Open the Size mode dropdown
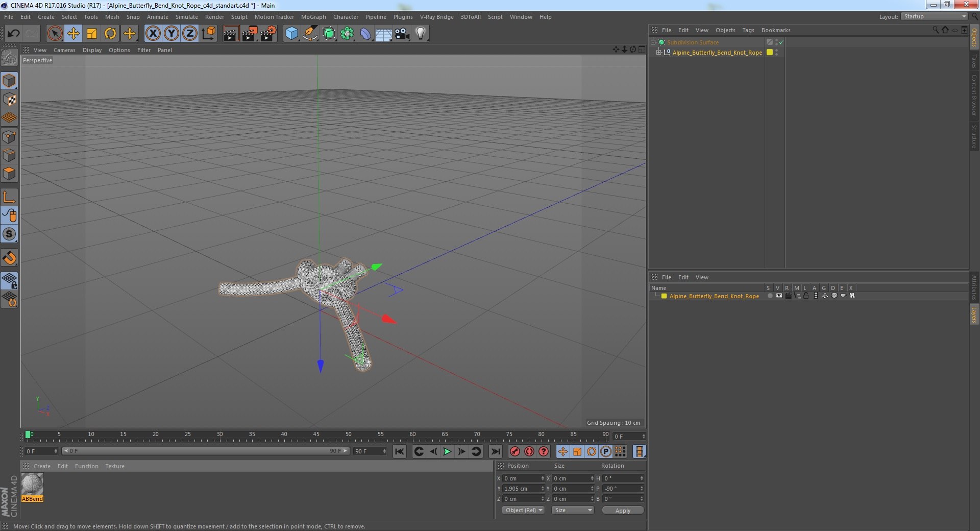The image size is (980, 531). pos(573,510)
